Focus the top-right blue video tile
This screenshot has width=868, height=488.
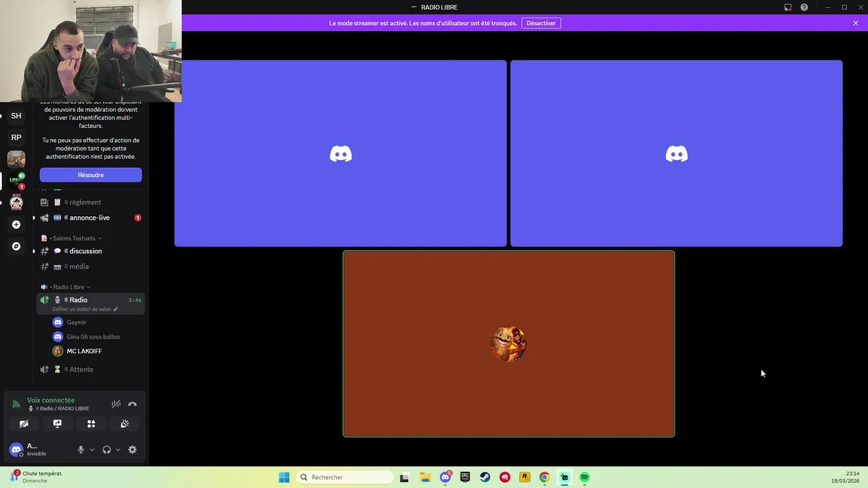(677, 153)
